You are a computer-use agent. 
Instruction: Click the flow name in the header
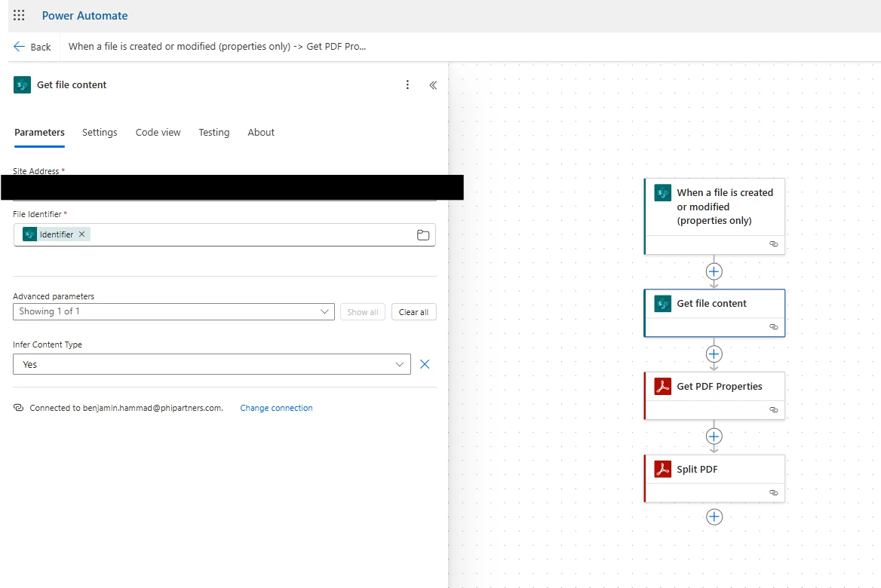(x=217, y=47)
